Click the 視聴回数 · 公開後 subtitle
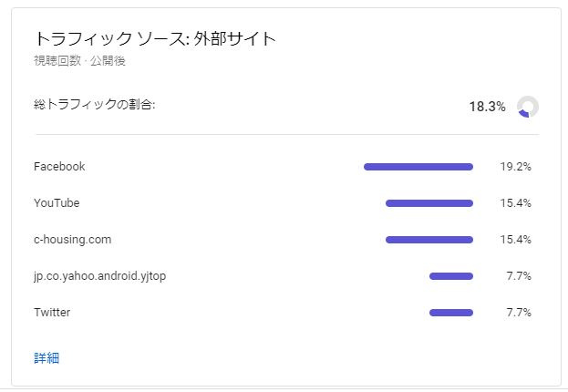 [79, 60]
